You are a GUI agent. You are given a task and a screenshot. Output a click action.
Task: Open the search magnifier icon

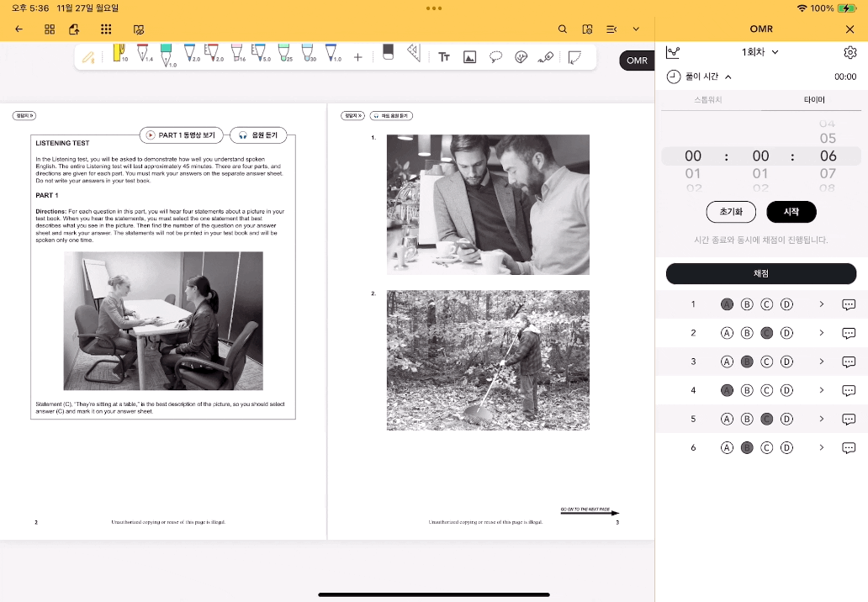[563, 29]
